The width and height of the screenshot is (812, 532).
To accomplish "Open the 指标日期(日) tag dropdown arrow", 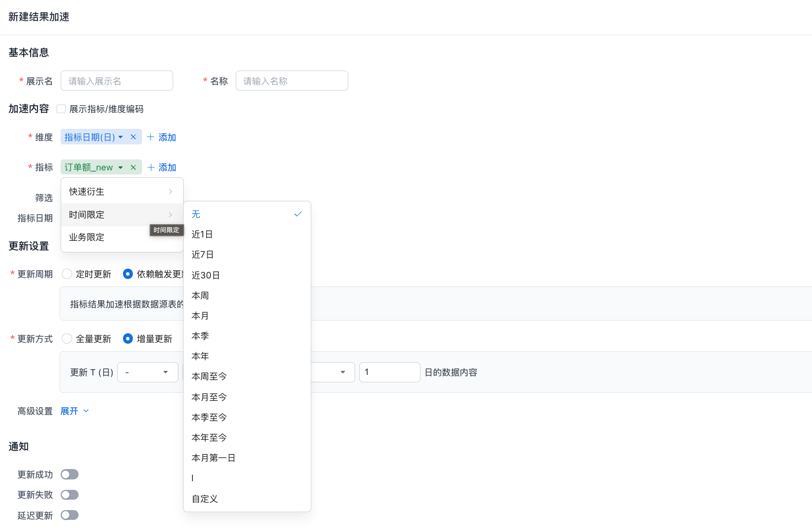I will [x=121, y=137].
